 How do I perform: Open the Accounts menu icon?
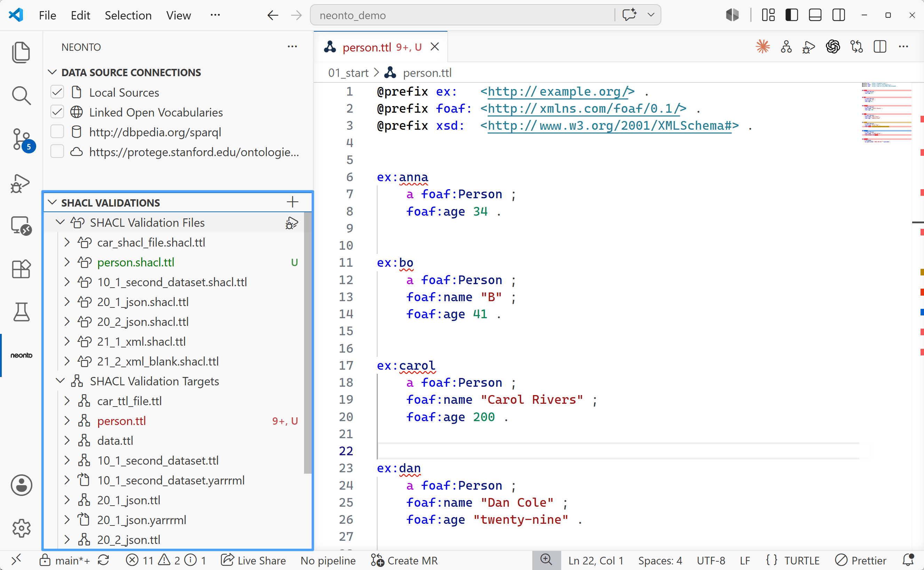click(21, 485)
